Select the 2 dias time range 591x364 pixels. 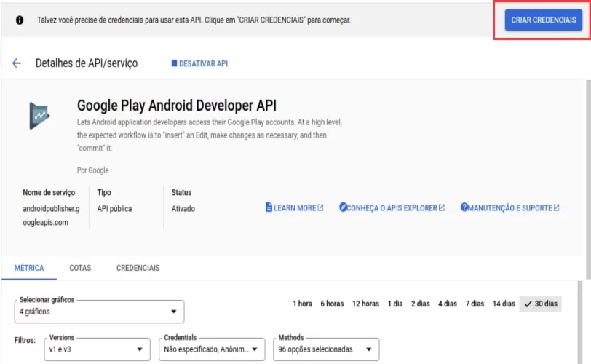click(x=420, y=304)
